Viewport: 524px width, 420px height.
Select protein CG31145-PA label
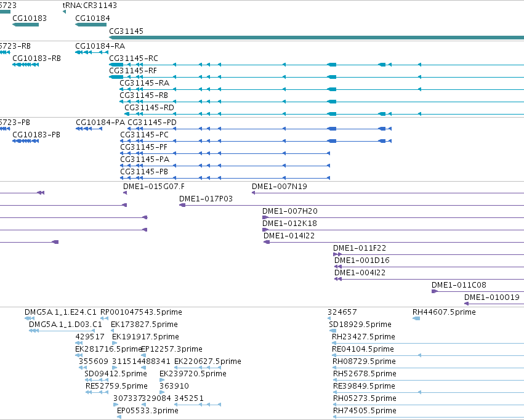(x=145, y=160)
